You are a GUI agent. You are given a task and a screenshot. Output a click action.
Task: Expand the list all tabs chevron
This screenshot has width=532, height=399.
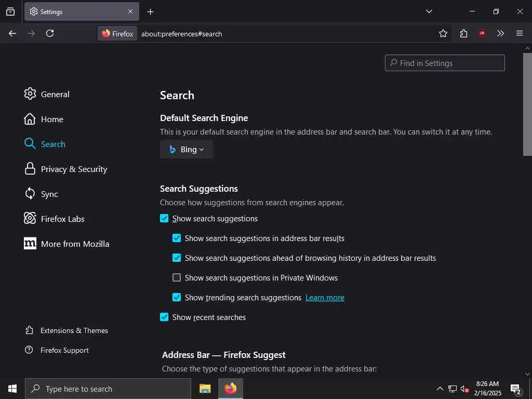429,11
